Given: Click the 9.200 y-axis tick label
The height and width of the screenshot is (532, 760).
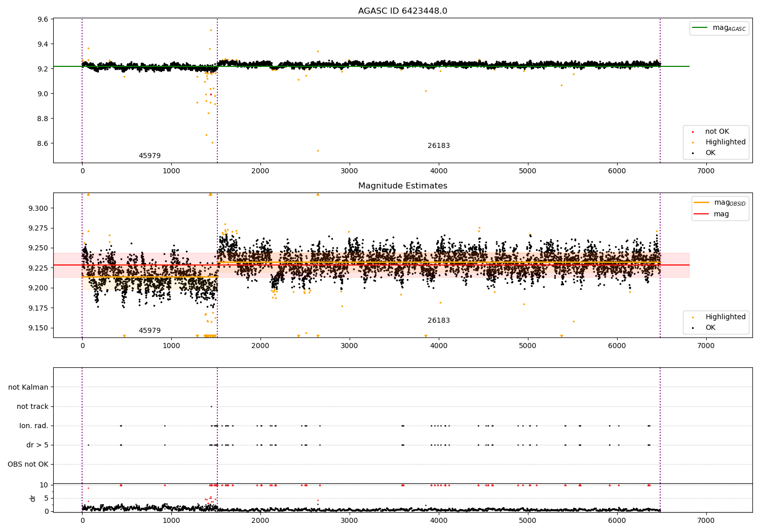Looking at the screenshot, I should [x=39, y=288].
